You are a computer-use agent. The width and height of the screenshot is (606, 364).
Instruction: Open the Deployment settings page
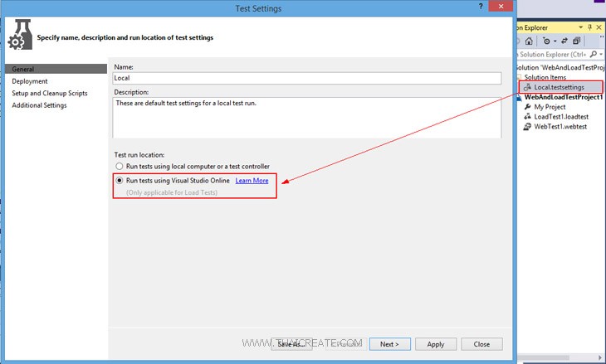pyautogui.click(x=30, y=81)
